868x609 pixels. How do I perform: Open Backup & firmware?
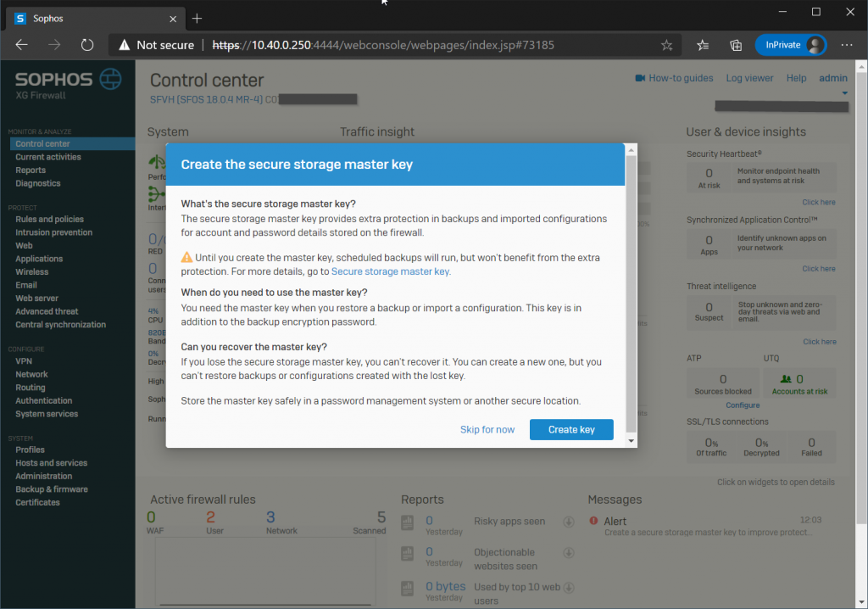point(52,489)
